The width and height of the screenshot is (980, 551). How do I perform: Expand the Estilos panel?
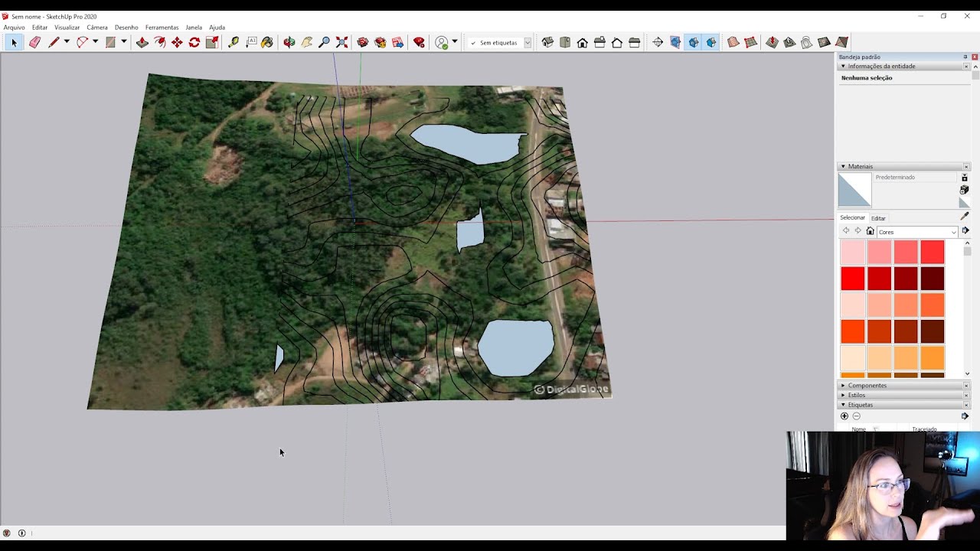843,396
